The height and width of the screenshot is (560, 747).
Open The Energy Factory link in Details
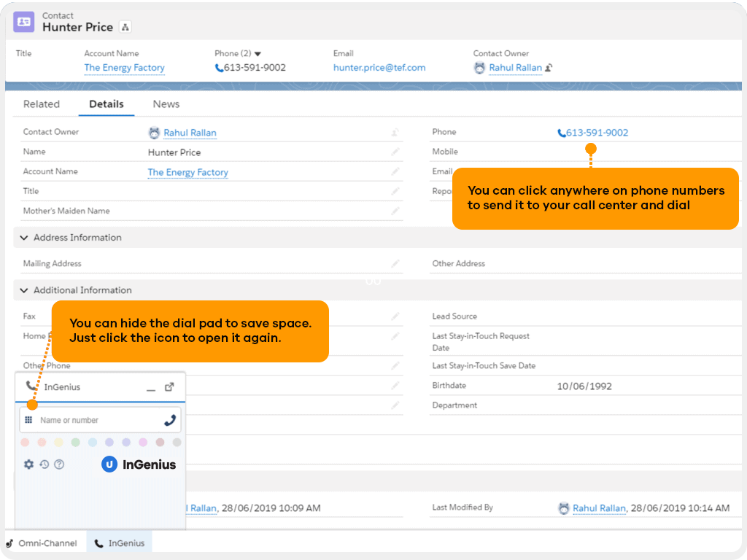pyautogui.click(x=188, y=172)
